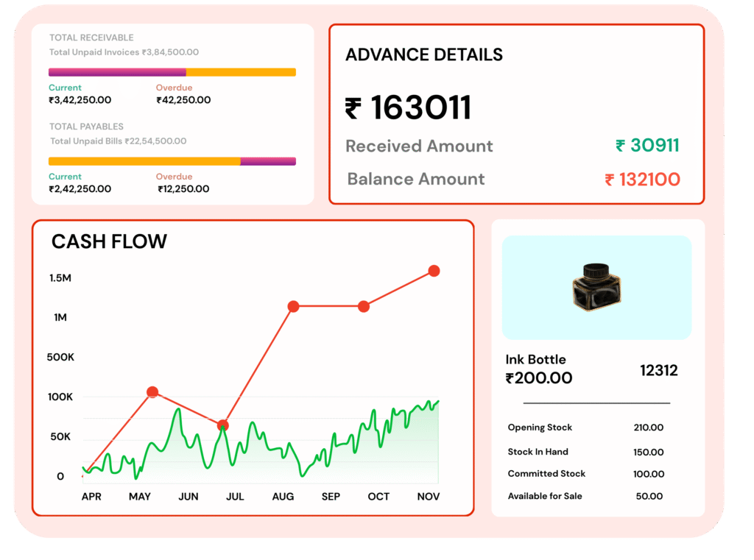Screen dimensions: 754x560
Task: Click the Total Payables progress bar
Action: click(x=172, y=161)
